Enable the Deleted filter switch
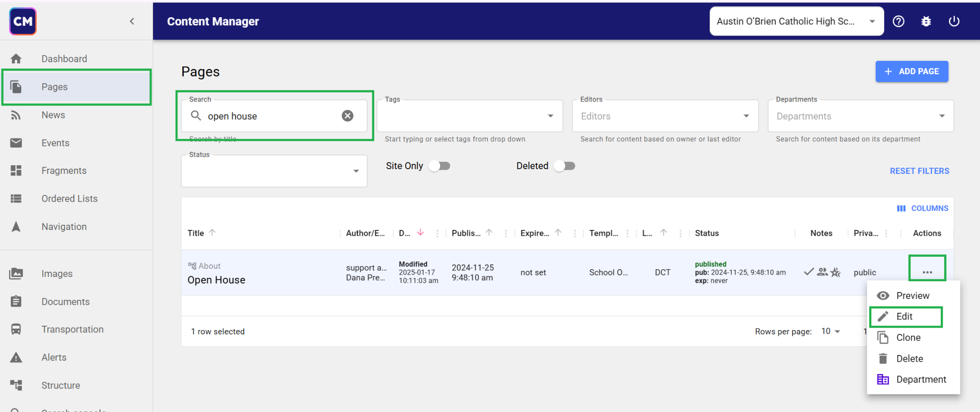This screenshot has height=412, width=980. tap(564, 166)
